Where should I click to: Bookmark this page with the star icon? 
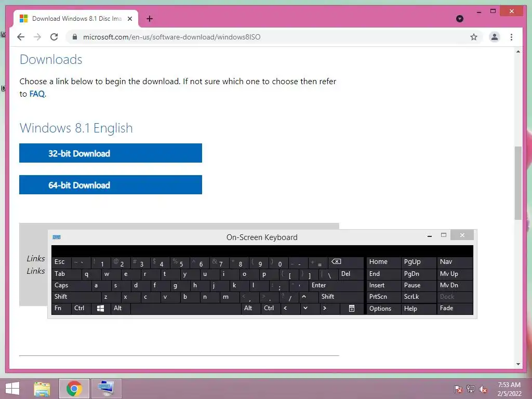coord(474,37)
